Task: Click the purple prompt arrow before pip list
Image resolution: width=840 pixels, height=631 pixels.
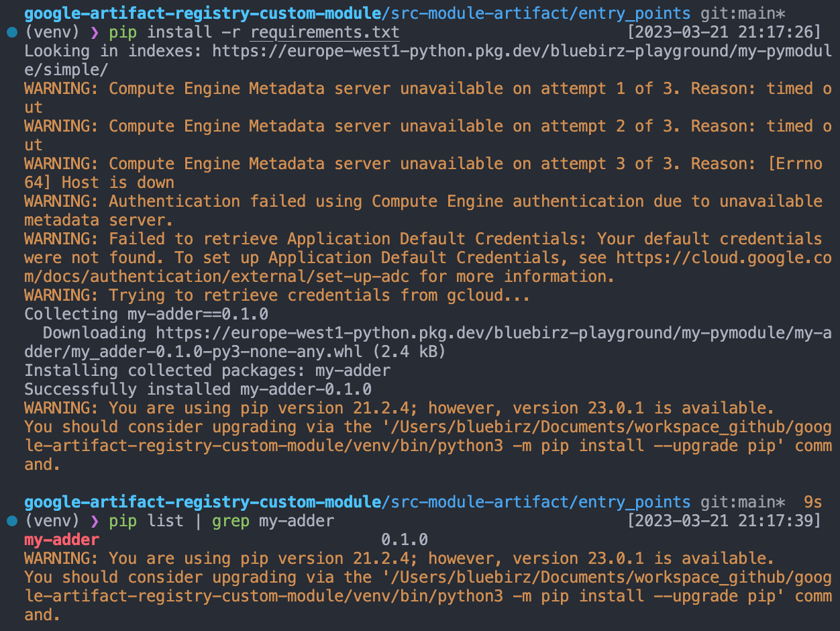Action: point(94,522)
